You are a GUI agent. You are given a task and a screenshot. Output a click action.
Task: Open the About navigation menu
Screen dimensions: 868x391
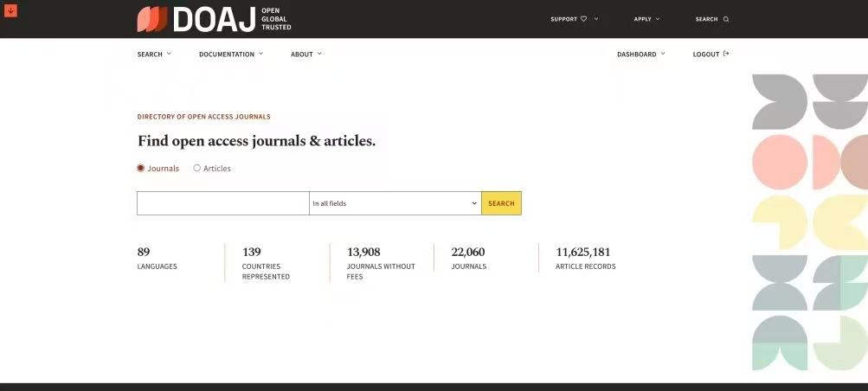click(305, 54)
